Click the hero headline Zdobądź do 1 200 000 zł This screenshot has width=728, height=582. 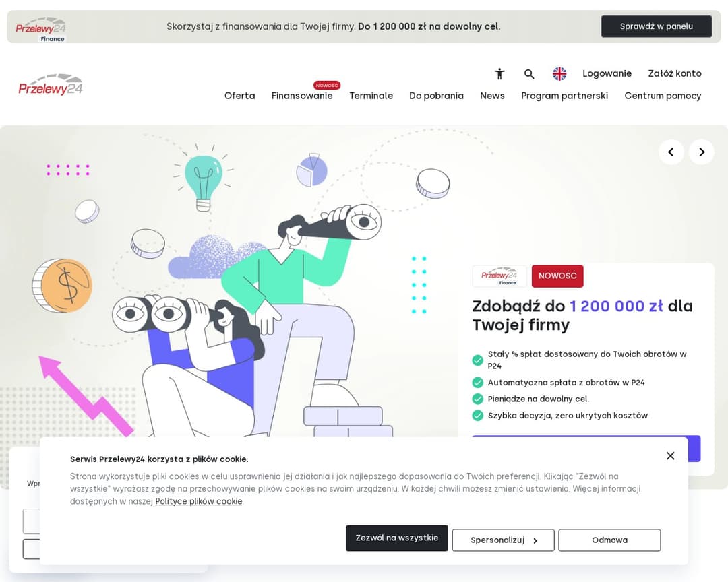click(x=582, y=316)
